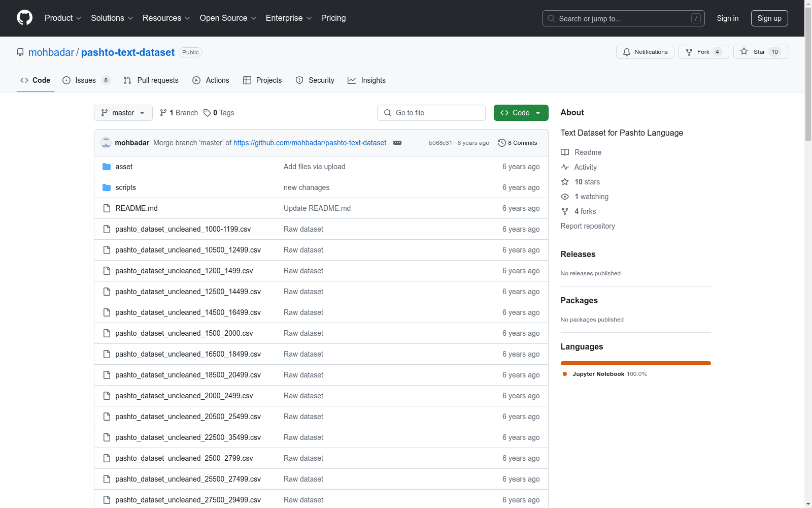Open Jupyter Notebook 100.0% language link
The height and width of the screenshot is (508, 812).
pyautogui.click(x=605, y=374)
